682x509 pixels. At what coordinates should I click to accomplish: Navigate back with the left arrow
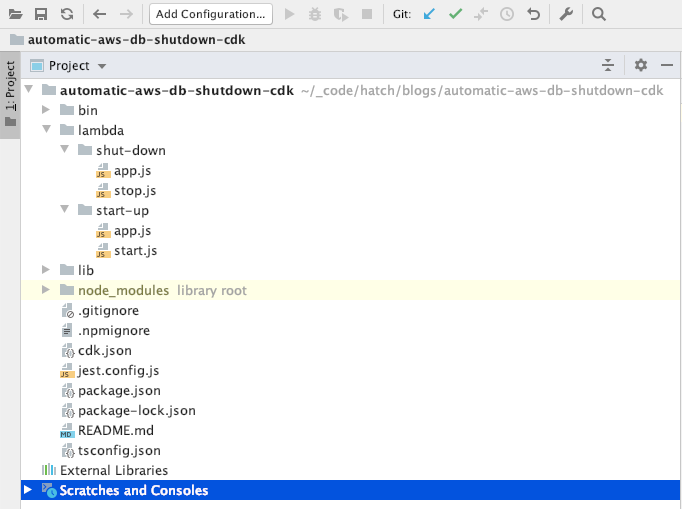[100, 14]
